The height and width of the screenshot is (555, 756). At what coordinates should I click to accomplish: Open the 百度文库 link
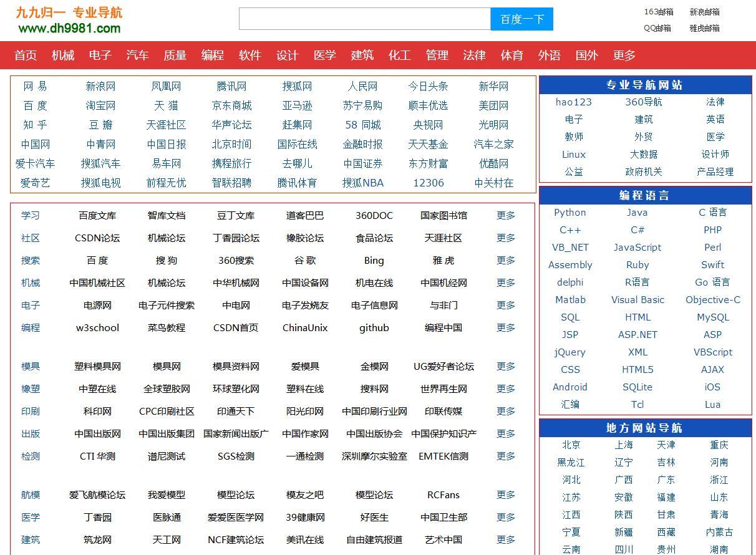tap(97, 215)
